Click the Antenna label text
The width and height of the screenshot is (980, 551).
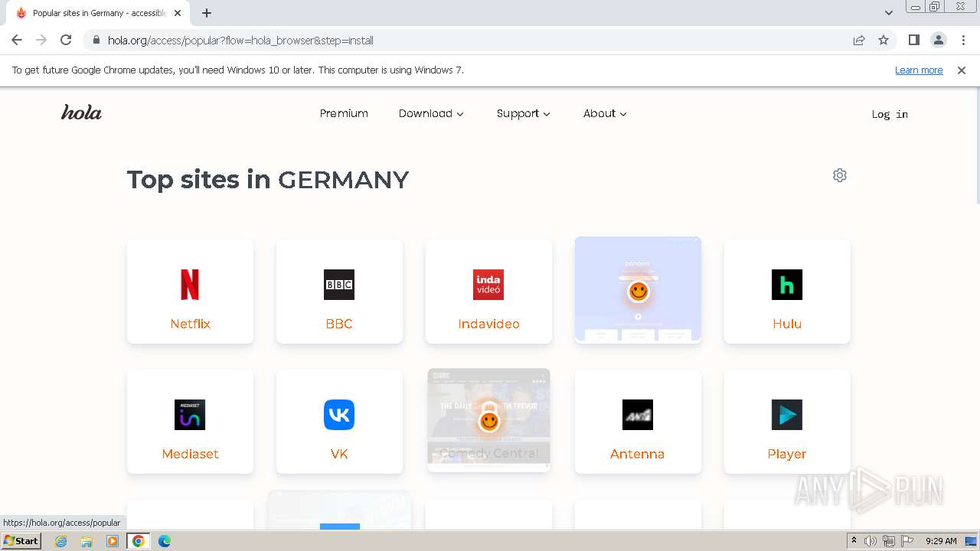click(637, 454)
